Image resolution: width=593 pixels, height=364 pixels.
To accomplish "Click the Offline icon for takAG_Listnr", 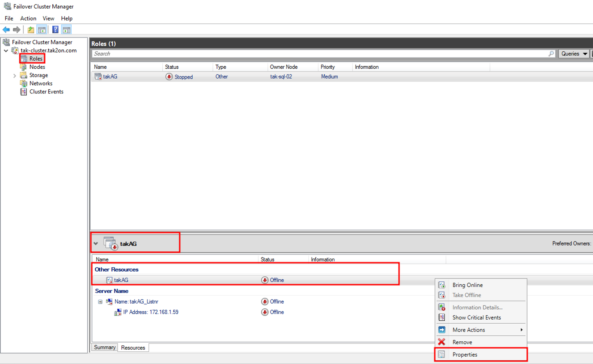I will (x=265, y=301).
